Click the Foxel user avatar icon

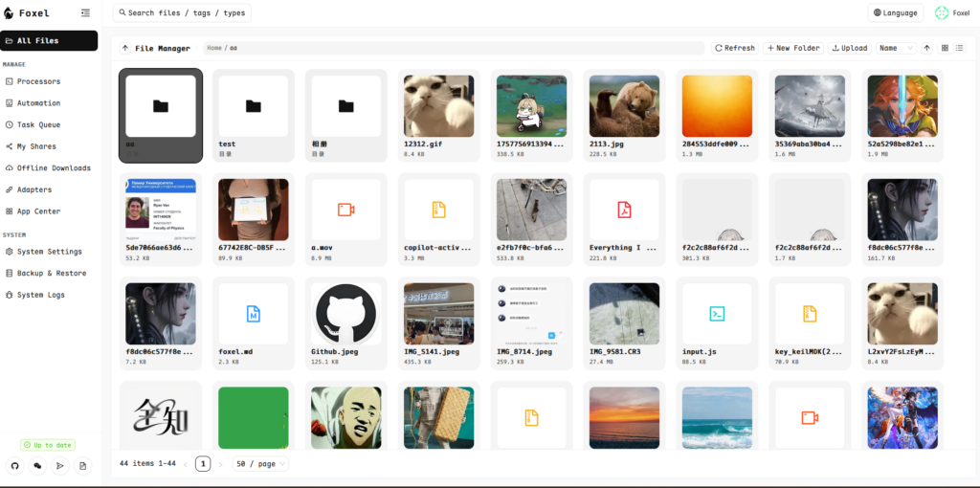(x=941, y=13)
